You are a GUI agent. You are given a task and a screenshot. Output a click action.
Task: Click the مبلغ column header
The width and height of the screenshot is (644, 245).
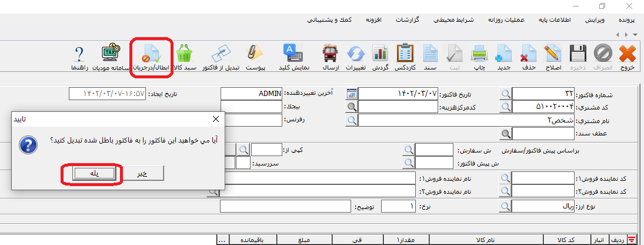(x=303, y=240)
